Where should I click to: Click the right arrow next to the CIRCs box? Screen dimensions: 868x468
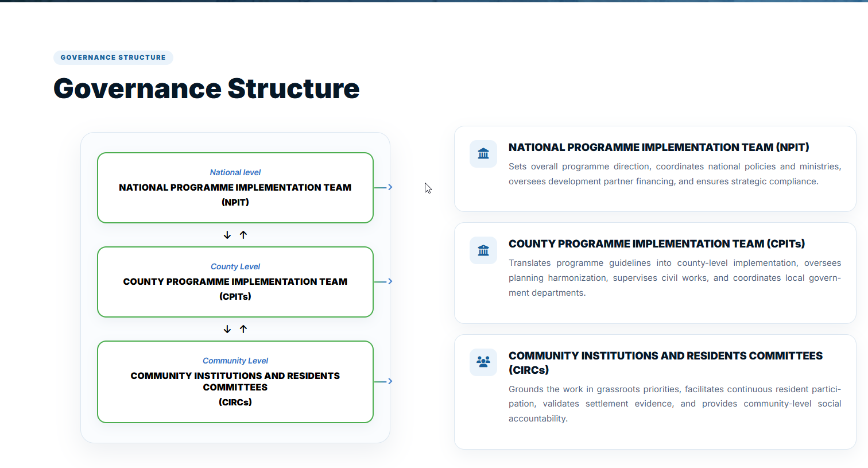[383, 381]
